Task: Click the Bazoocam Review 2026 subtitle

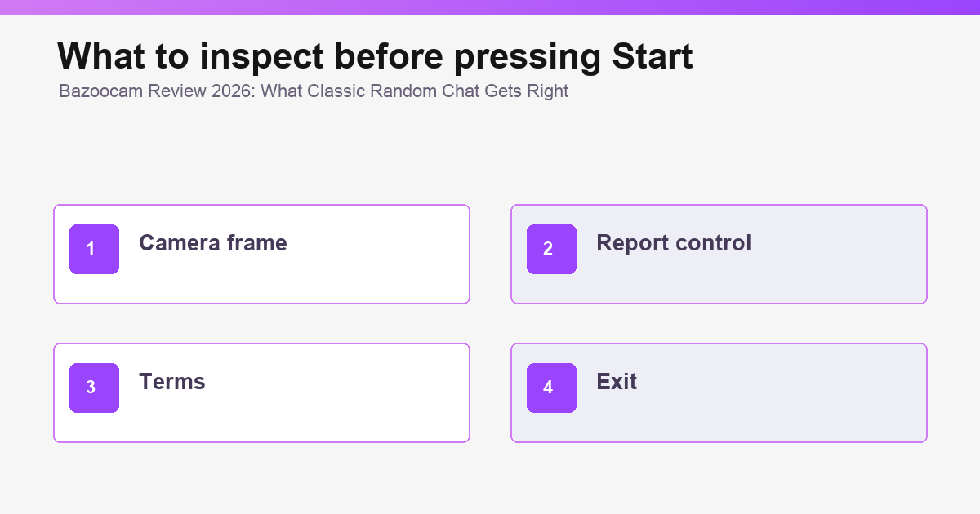Action: tap(314, 91)
